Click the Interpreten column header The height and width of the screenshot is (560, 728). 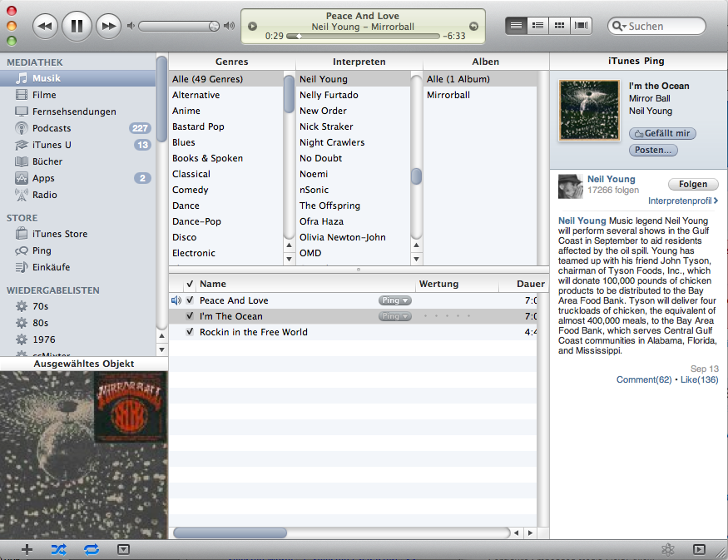click(x=359, y=62)
